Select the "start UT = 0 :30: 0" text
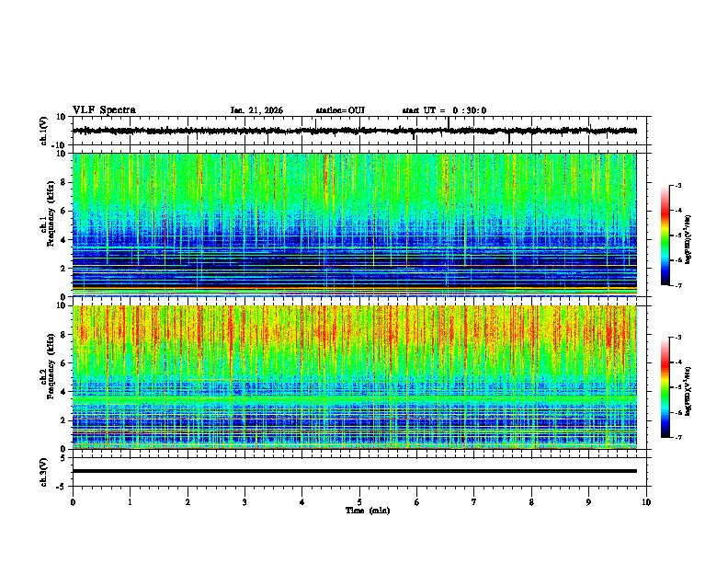 tap(444, 110)
